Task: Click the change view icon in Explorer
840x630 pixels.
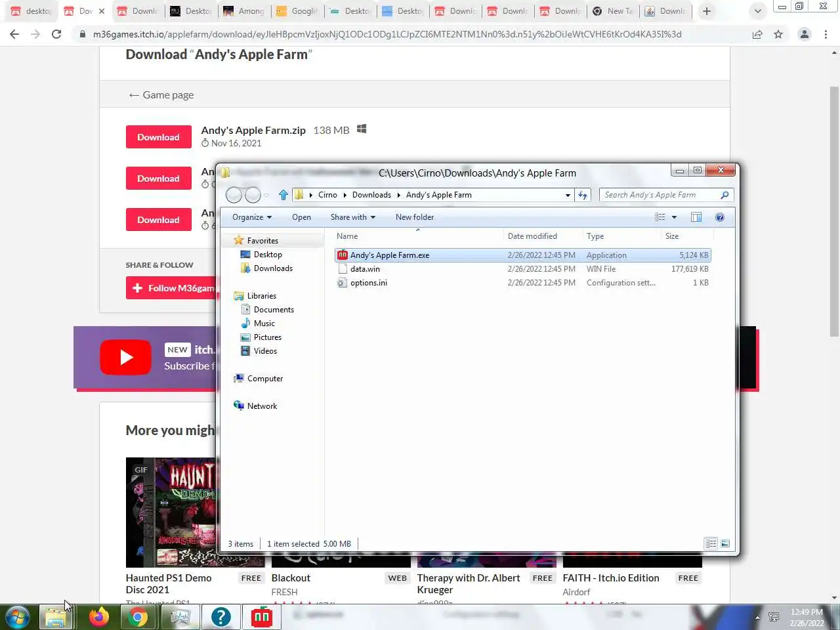Action: coord(660,217)
